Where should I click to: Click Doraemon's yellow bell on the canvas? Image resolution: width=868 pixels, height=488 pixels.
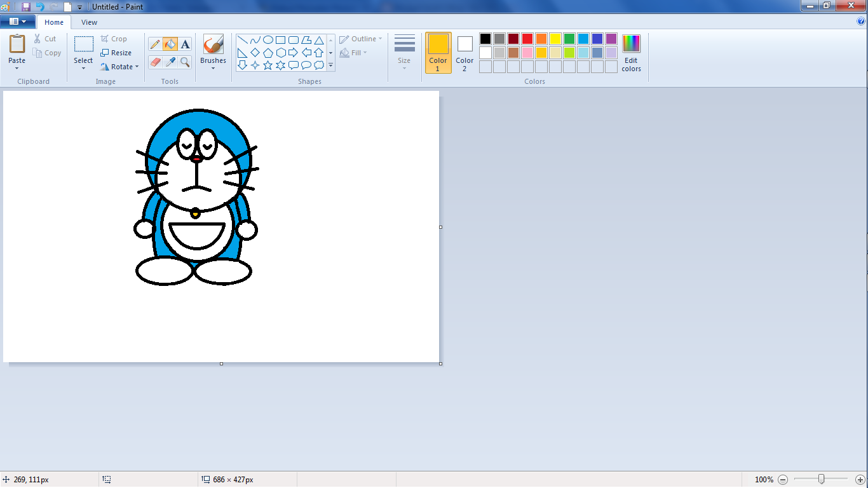tap(195, 213)
